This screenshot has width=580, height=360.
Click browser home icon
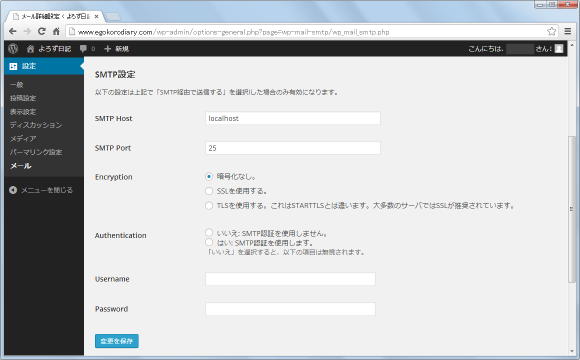tap(56, 31)
